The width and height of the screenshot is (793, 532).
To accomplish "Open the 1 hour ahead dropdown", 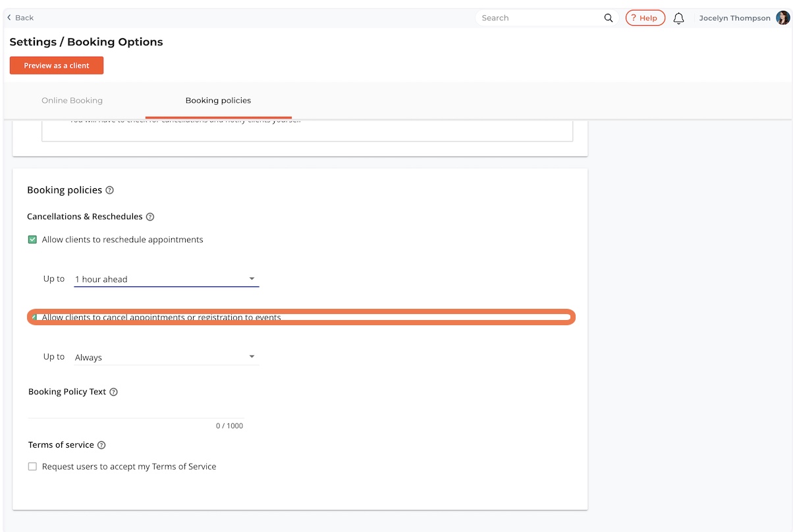I will tap(166, 279).
